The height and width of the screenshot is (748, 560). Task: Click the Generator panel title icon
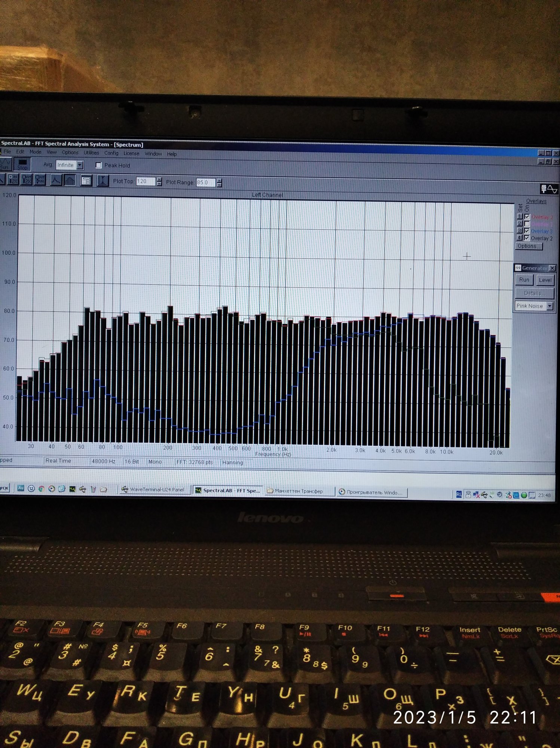coord(518,268)
